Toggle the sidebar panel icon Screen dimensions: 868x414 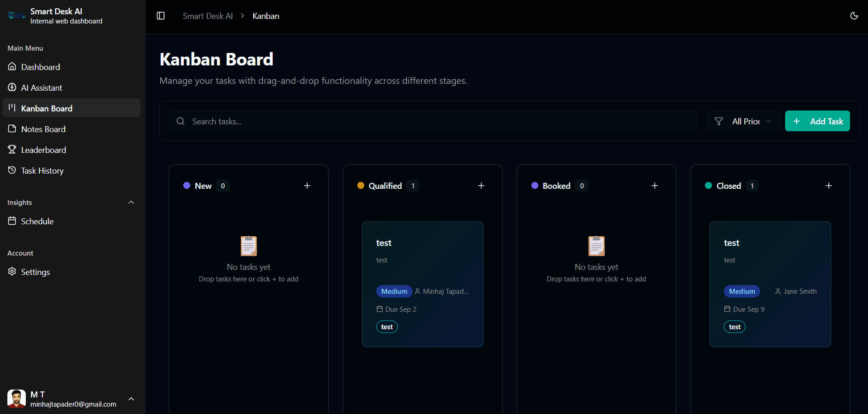click(x=161, y=16)
